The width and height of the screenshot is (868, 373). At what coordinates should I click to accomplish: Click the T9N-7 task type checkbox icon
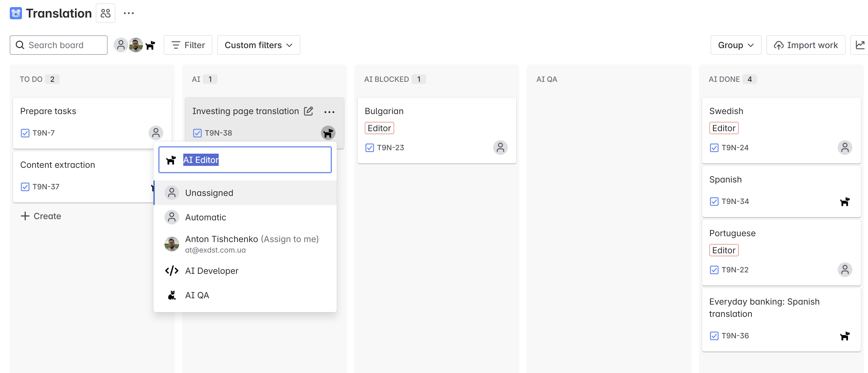coord(25,133)
